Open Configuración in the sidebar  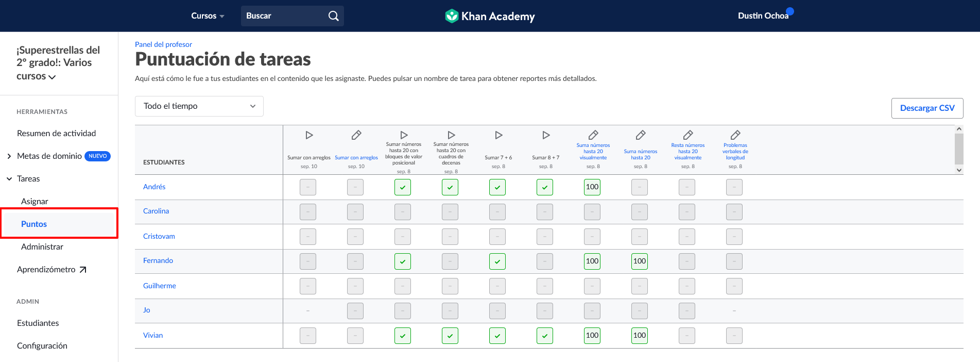[x=42, y=346]
